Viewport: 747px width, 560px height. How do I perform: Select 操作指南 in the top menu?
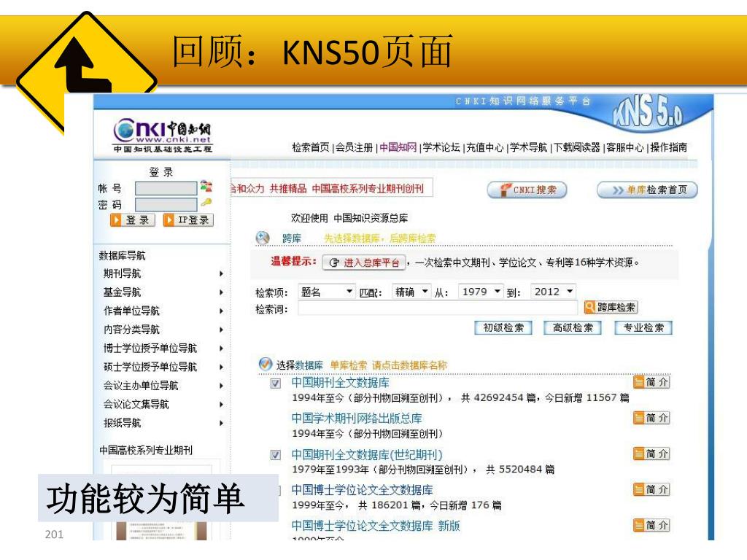coord(668,147)
